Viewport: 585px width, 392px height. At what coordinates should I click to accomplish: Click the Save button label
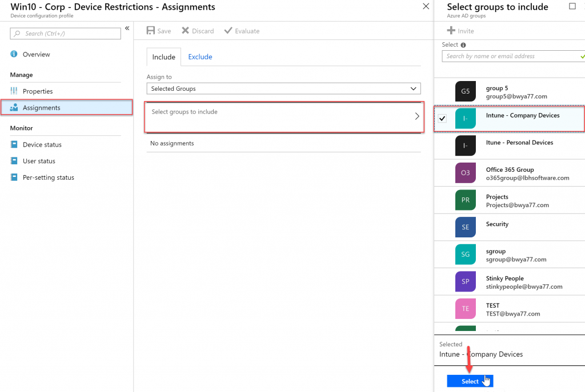pyautogui.click(x=164, y=31)
